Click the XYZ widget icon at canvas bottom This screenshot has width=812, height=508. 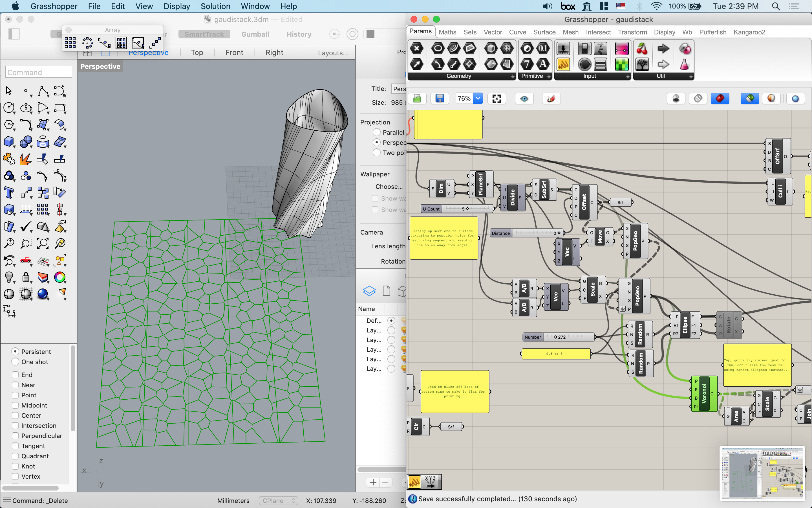[x=430, y=482]
